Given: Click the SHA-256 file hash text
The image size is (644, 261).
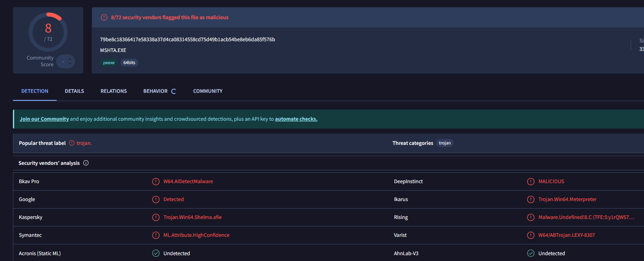Looking at the screenshot, I should click(x=187, y=40).
